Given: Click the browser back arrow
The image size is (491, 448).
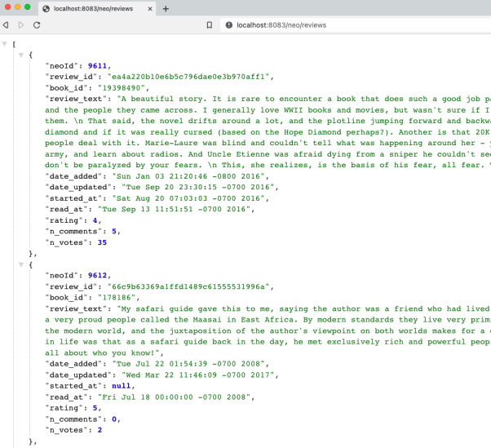Looking at the screenshot, I should click(x=6, y=25).
